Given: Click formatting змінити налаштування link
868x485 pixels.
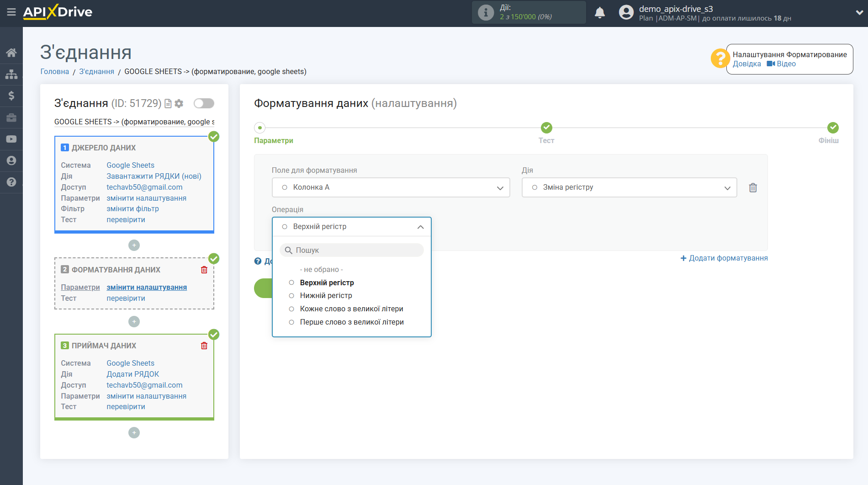Looking at the screenshot, I should pyautogui.click(x=147, y=288).
